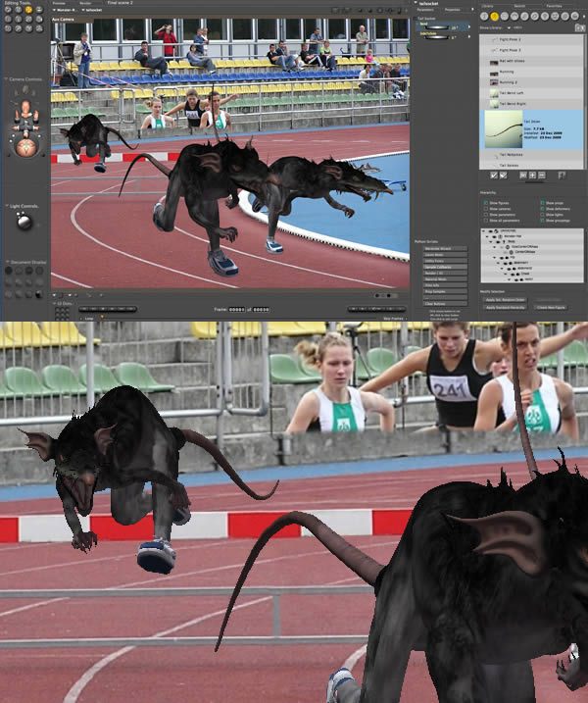Toggle the Show groupings checkbox
Screen dimensions: 588x703
[542, 221]
